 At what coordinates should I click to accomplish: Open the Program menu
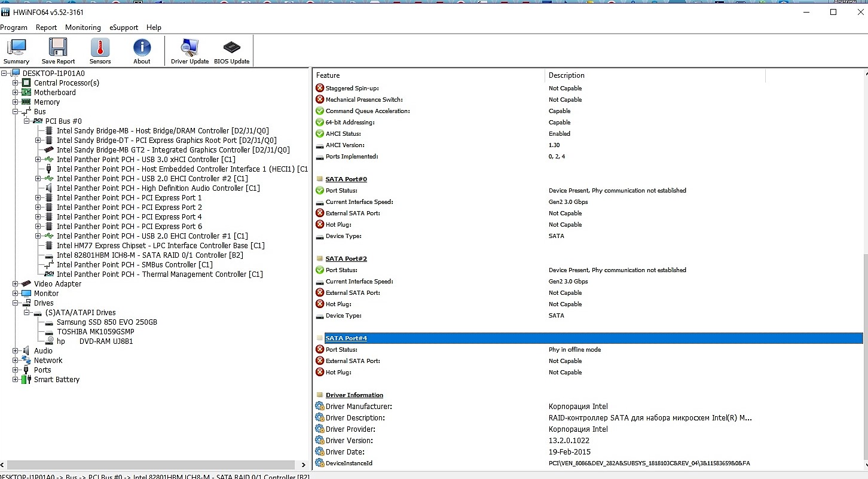click(14, 28)
